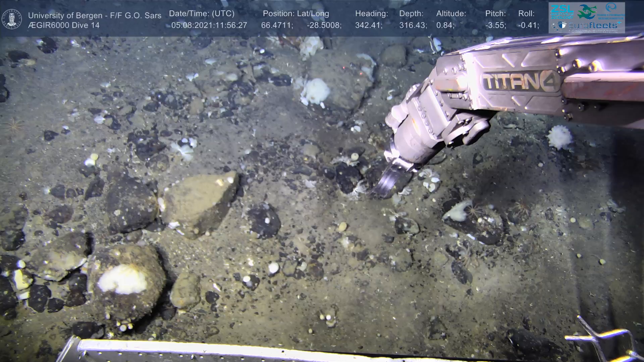Viewport: 644px width, 362px height.
Task: Click the Position: Lat/Long label
Action: coord(296,14)
